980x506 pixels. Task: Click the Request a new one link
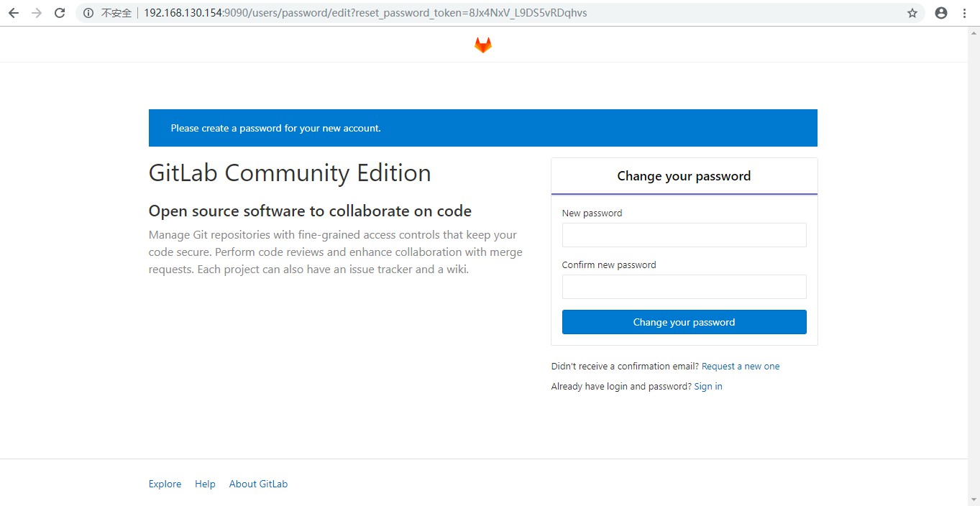[x=741, y=367]
